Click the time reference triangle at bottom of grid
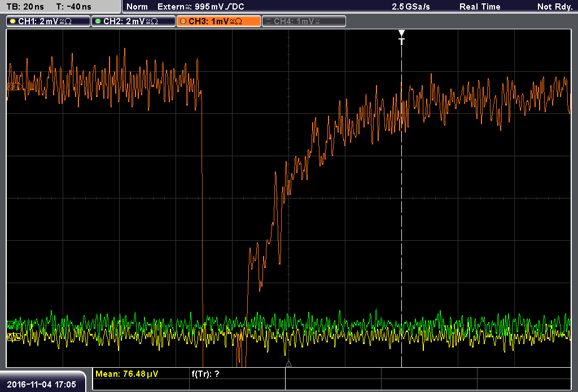Screen dimensions: 578x392 pyautogui.click(x=288, y=364)
